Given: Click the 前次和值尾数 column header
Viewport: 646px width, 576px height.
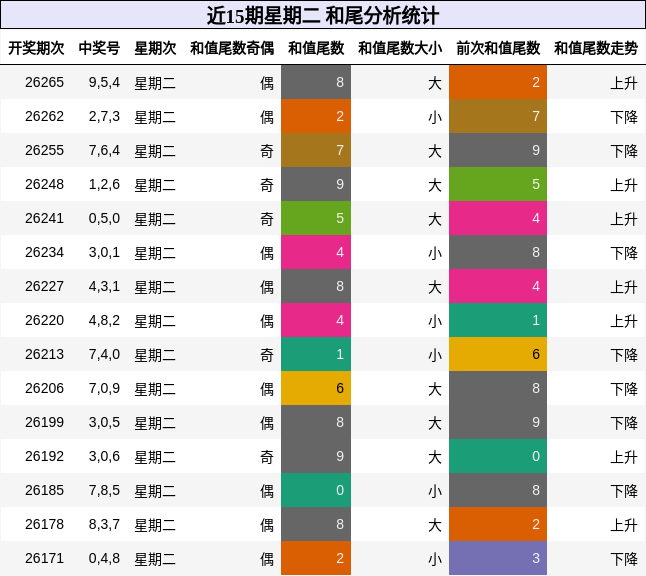Looking at the screenshot, I should [x=498, y=48].
